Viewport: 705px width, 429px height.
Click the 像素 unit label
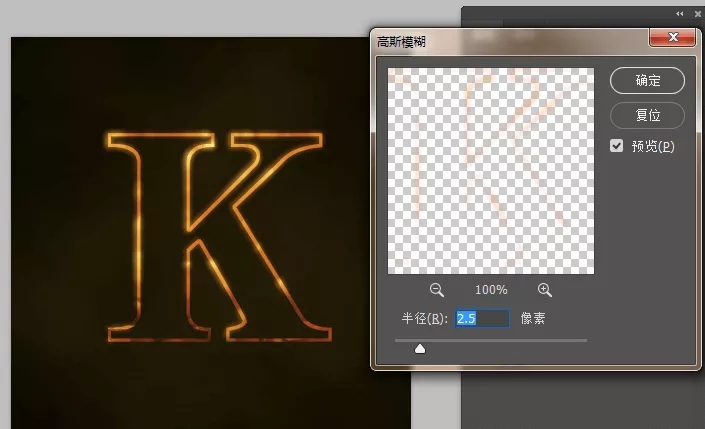pos(533,318)
